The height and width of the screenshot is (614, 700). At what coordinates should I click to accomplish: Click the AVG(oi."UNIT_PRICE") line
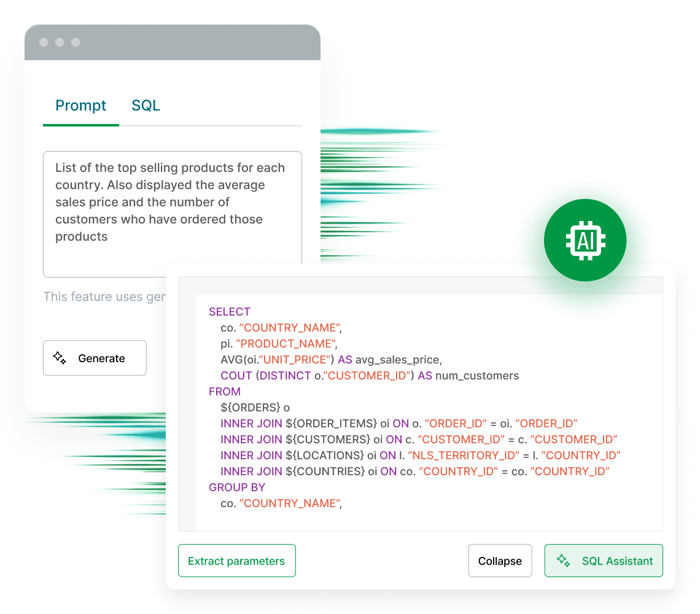pos(331,360)
